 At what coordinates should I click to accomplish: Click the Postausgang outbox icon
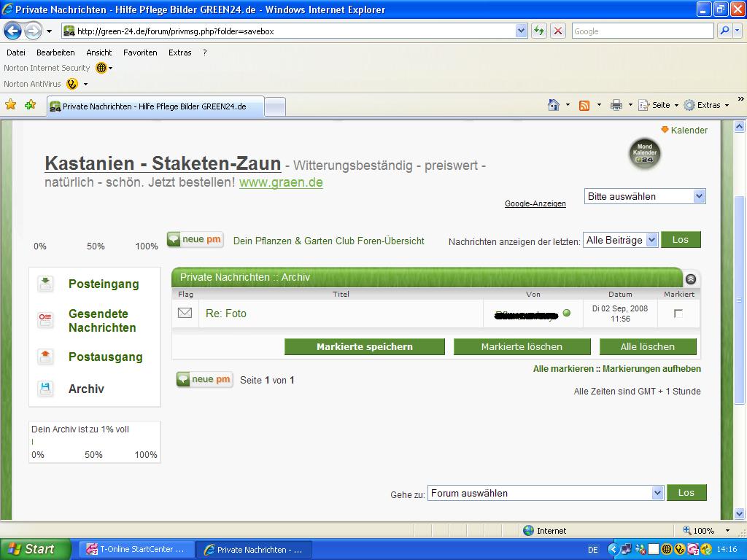(45, 357)
